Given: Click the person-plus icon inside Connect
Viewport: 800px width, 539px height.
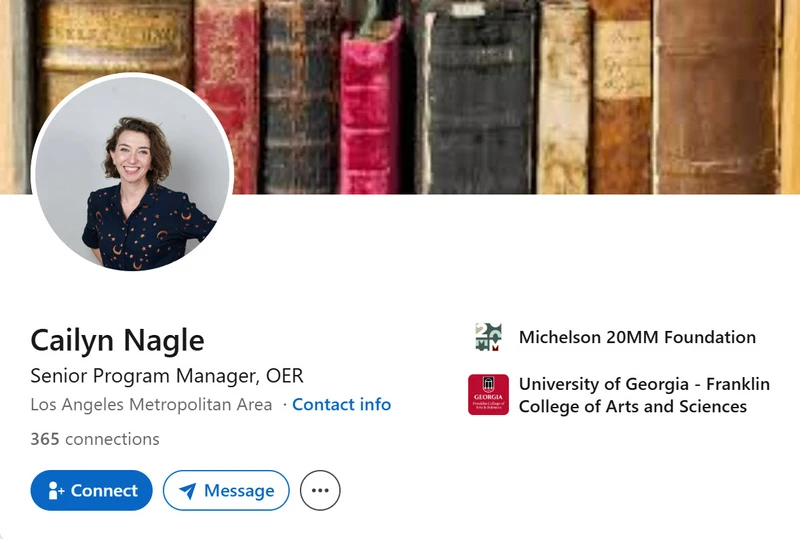Looking at the screenshot, I should [x=56, y=491].
